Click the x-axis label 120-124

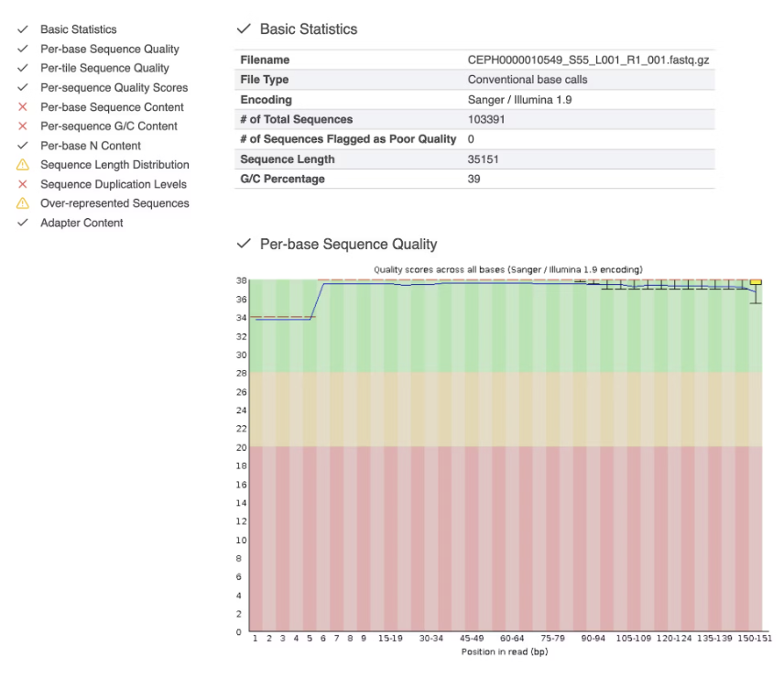coord(674,638)
